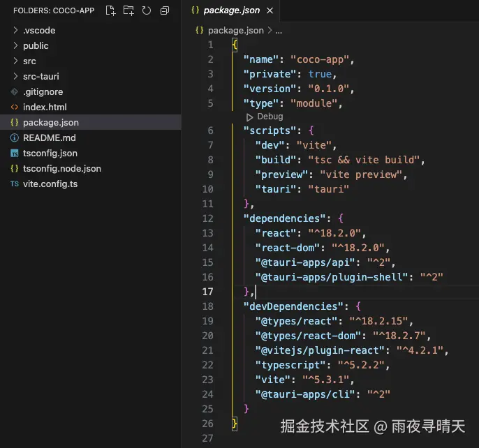
Task: Click the "^5.3.1" vite version value
Action: tap(325, 380)
